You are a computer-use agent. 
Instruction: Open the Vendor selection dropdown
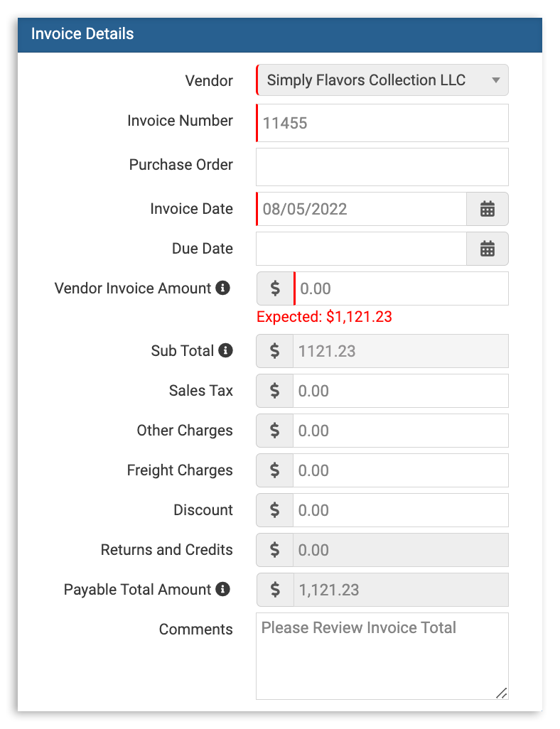tap(382, 80)
